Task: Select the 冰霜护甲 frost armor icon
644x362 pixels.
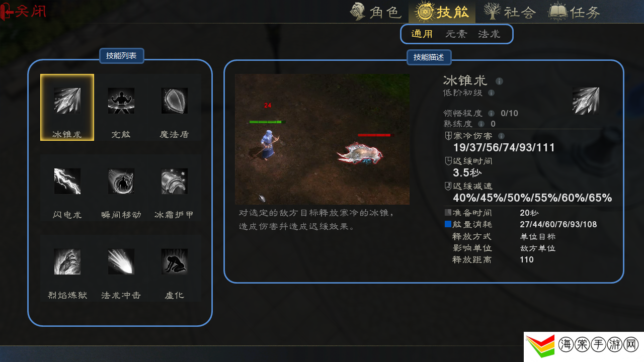Action: click(x=175, y=182)
